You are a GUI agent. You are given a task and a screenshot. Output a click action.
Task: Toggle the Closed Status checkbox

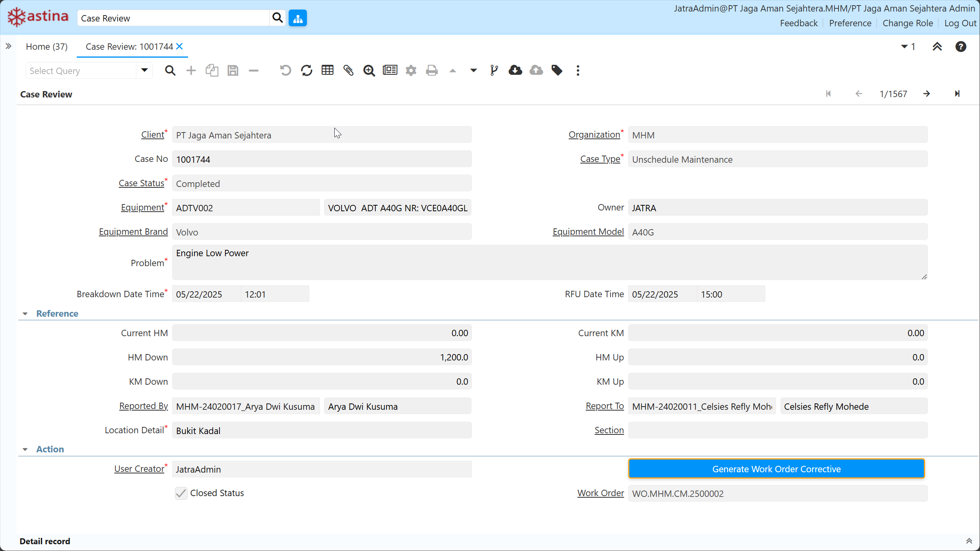(181, 493)
